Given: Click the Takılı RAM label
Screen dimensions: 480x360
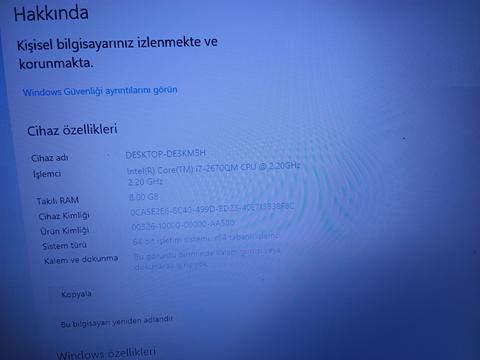Looking at the screenshot, I should coord(58,201).
